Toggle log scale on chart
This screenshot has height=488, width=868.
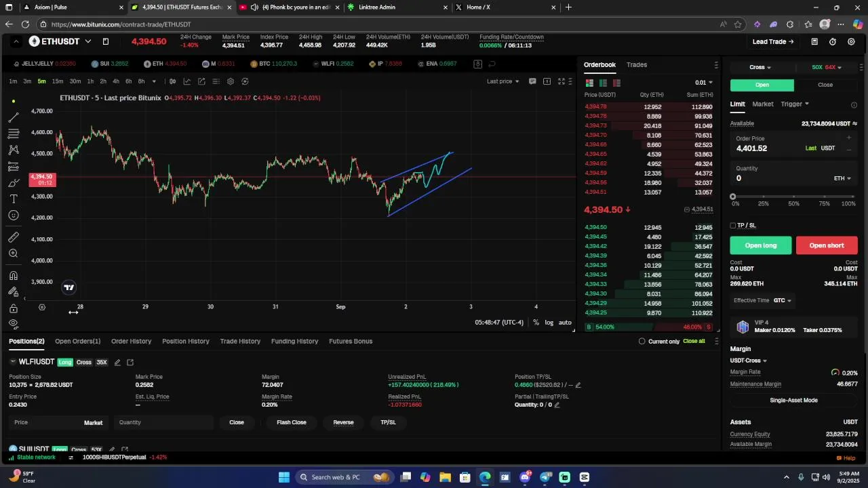[549, 323]
